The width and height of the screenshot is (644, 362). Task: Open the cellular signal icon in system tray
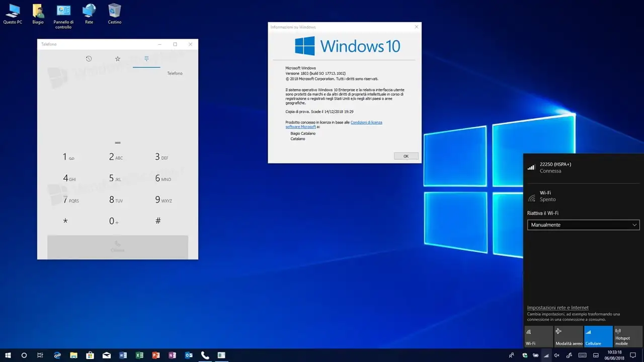coord(546,355)
